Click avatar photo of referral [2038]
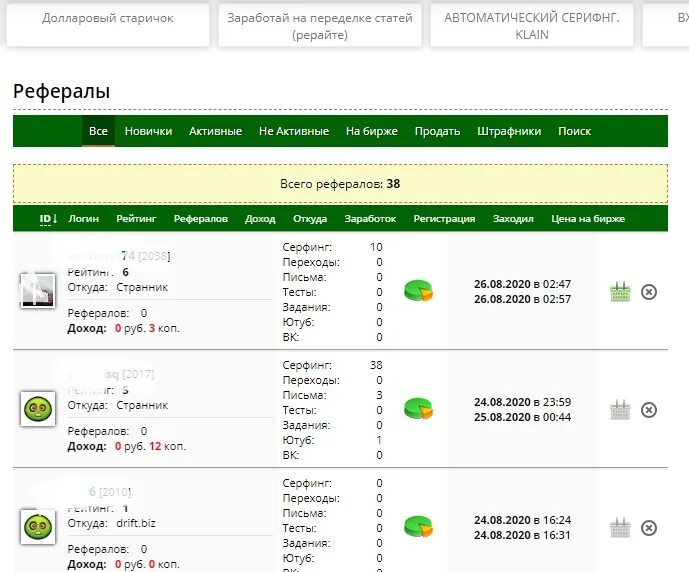The width and height of the screenshot is (689, 572). 38,290
